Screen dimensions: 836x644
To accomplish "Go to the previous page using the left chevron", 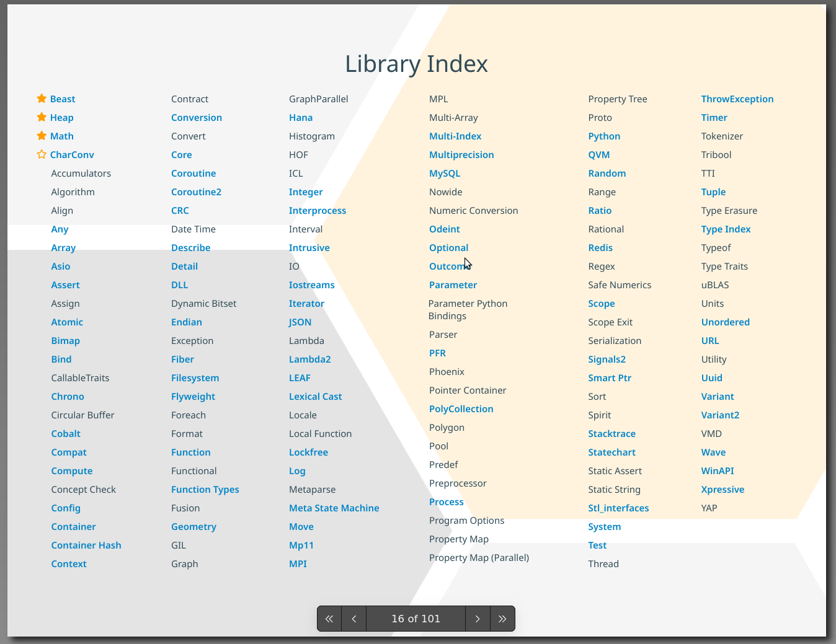I will pos(354,618).
